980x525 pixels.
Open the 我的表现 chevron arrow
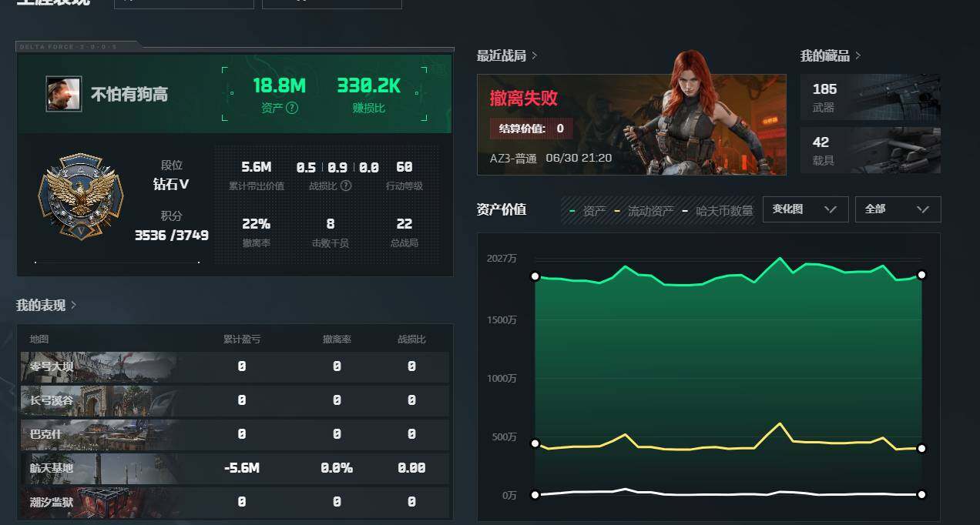[74, 305]
